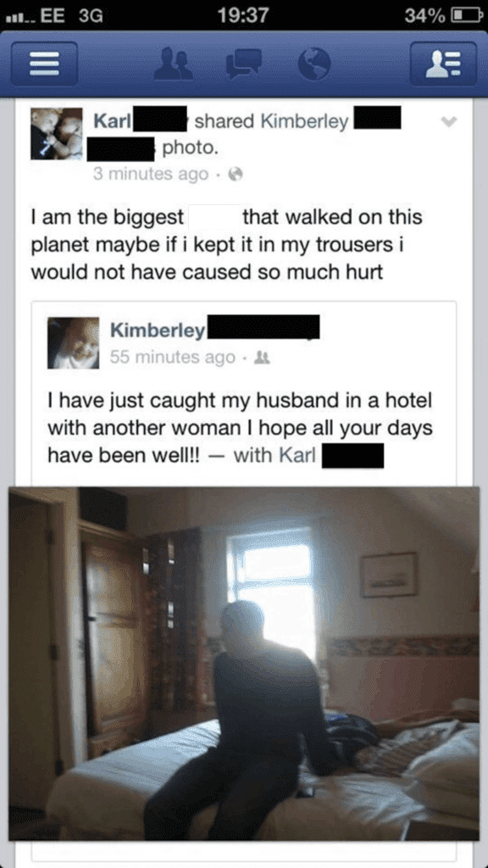Tap the battery indicator in status bar

[465, 15]
